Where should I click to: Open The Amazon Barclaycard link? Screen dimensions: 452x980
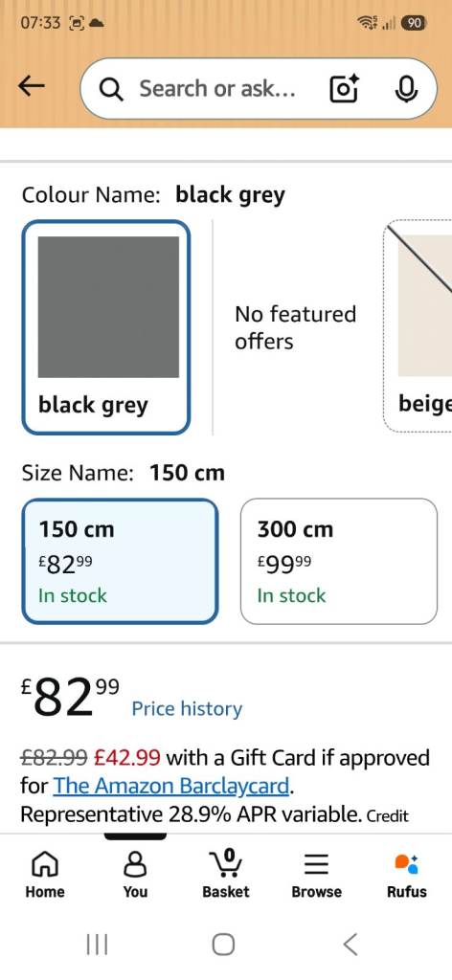[x=171, y=786]
